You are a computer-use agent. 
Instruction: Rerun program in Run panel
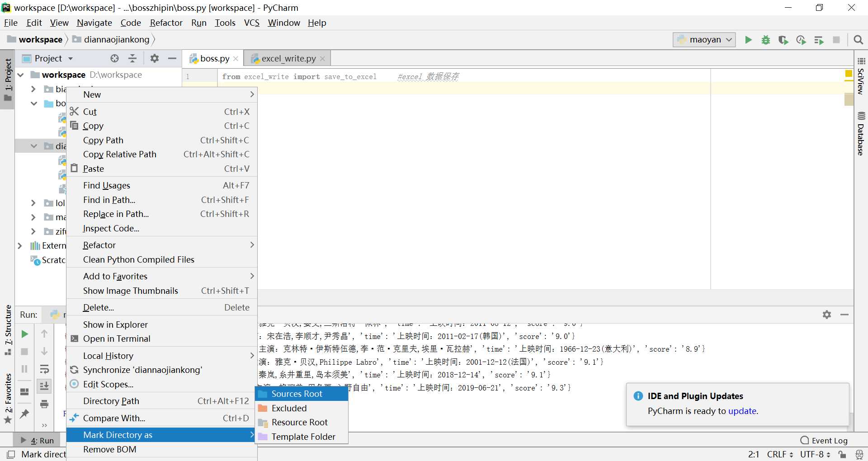pos(24,334)
